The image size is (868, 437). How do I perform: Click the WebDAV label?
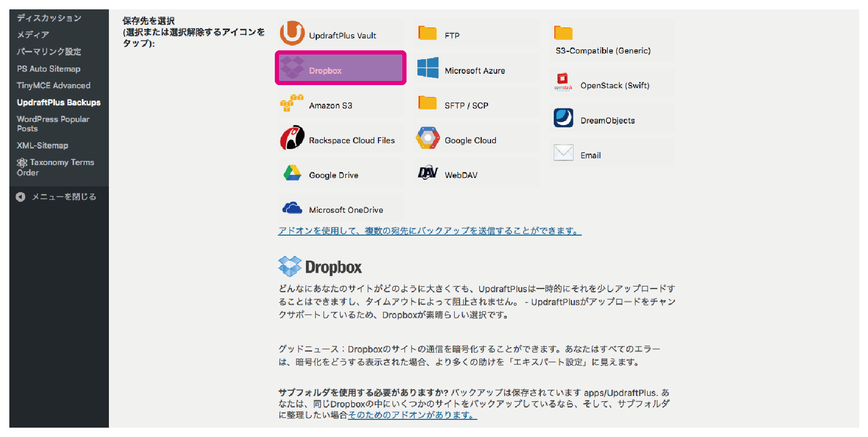point(461,175)
